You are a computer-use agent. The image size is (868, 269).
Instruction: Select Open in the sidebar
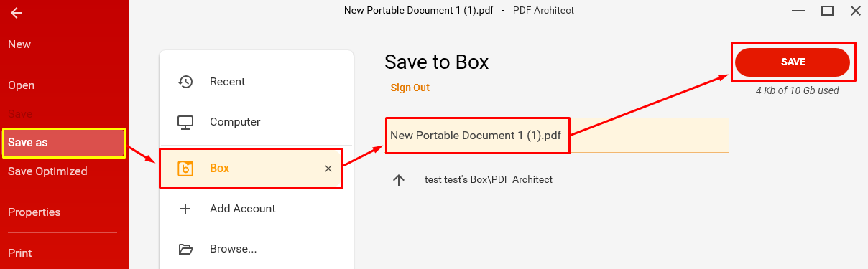tap(22, 85)
